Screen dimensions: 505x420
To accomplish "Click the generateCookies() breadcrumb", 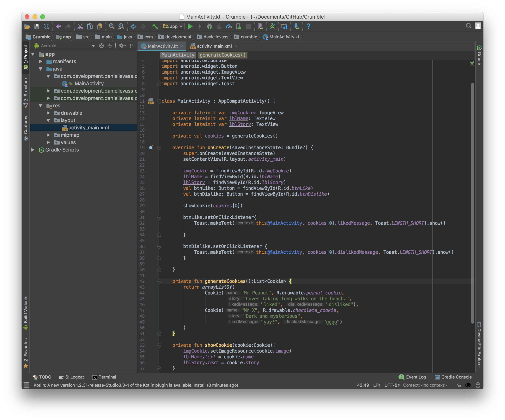I will click(x=223, y=55).
